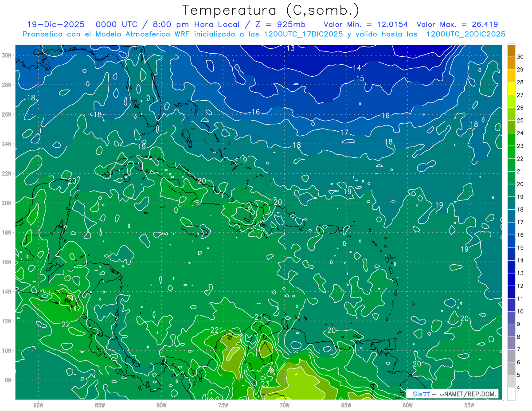Click the gray swatch between 5 and 6
532x411 pixels.
coord(511,369)
